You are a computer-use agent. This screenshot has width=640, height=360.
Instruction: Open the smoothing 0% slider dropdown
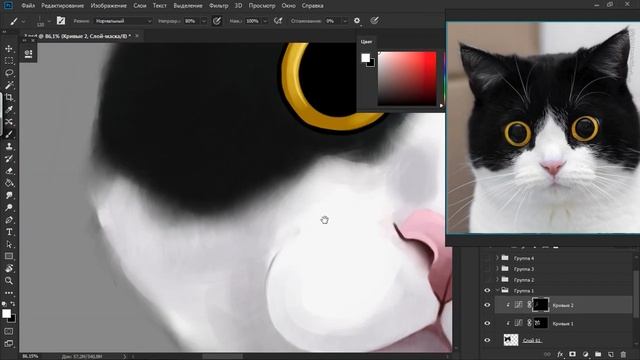(345, 21)
